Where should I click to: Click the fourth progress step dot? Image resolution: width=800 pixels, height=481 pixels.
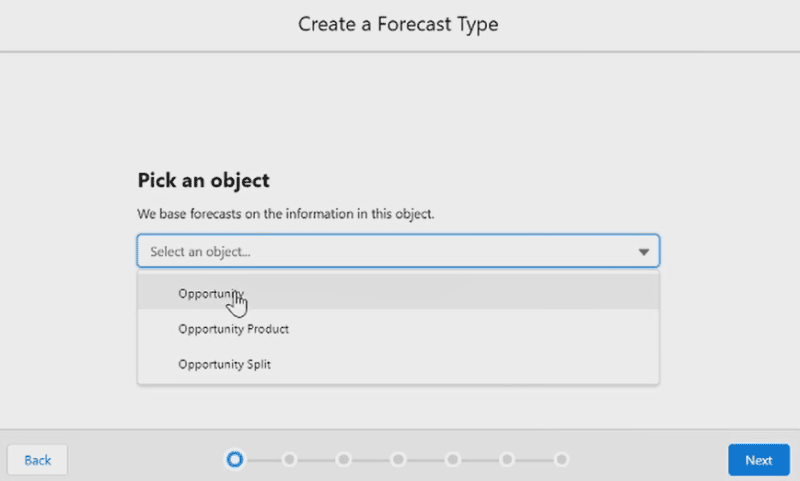pos(398,460)
